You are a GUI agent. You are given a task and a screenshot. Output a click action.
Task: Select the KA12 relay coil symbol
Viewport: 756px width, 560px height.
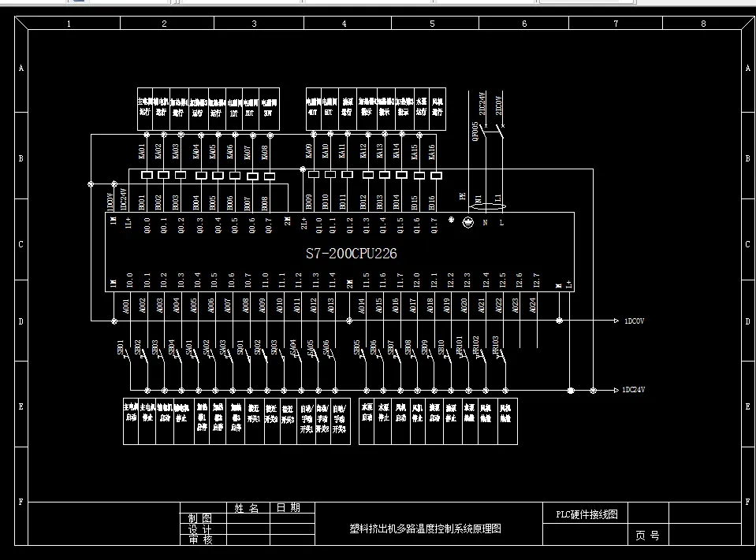click(x=368, y=174)
